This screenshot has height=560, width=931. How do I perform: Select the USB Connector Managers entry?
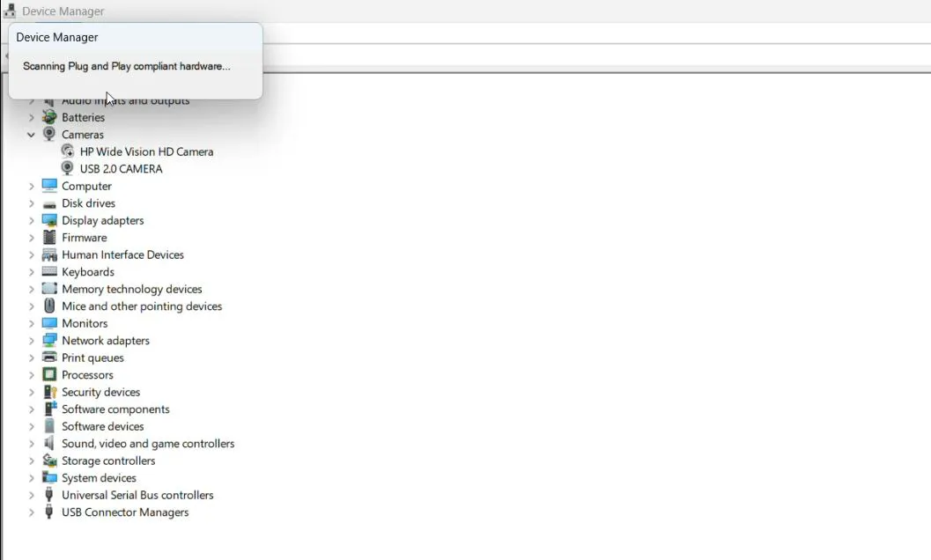[x=124, y=512]
